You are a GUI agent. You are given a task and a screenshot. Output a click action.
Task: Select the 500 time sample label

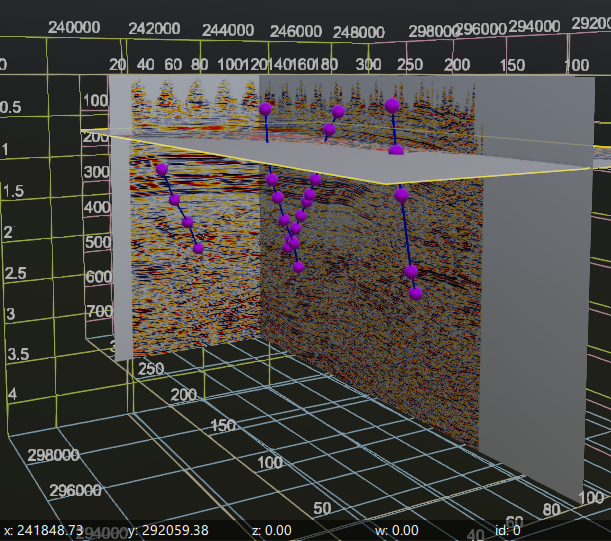click(x=98, y=242)
